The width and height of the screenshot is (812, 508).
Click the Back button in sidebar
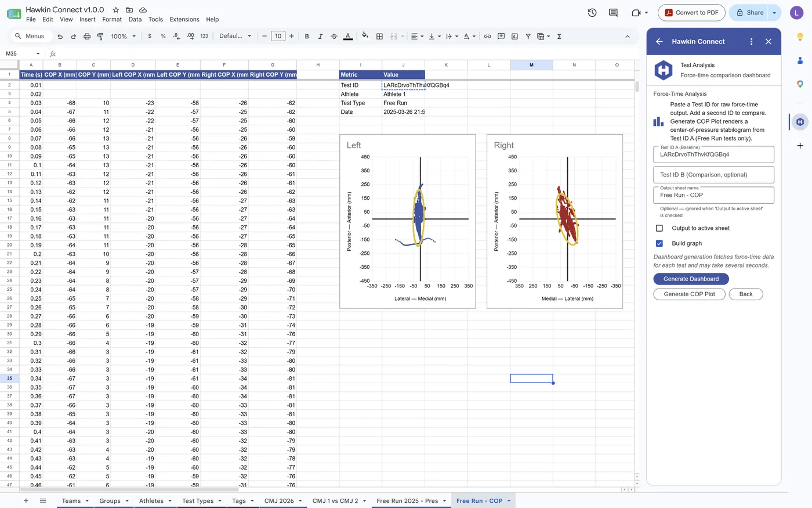point(746,294)
